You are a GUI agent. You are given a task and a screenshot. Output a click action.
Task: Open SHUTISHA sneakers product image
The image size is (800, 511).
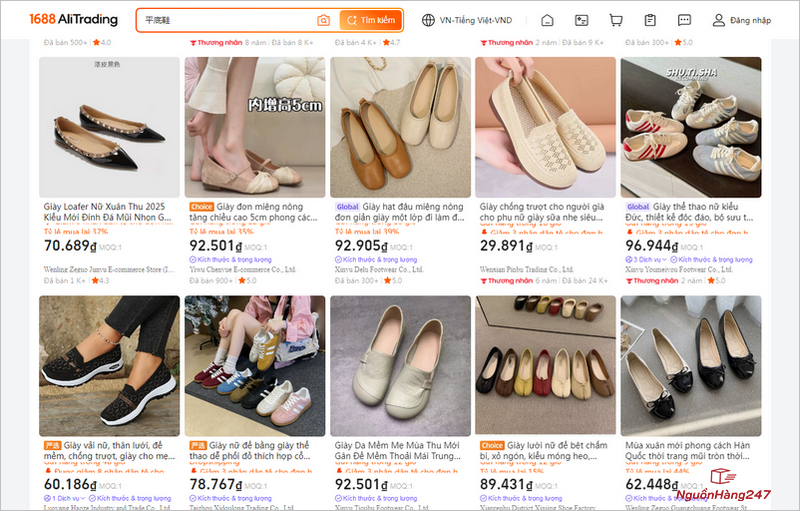coord(691,127)
